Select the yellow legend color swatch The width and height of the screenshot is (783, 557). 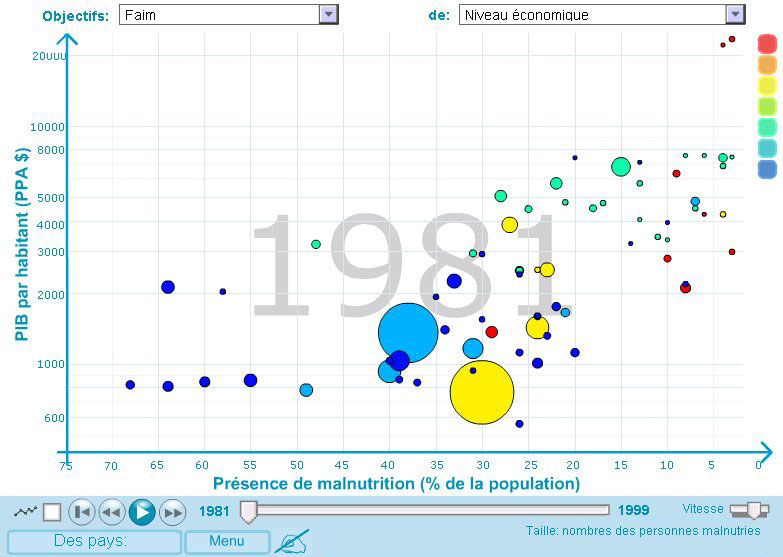coord(767,85)
